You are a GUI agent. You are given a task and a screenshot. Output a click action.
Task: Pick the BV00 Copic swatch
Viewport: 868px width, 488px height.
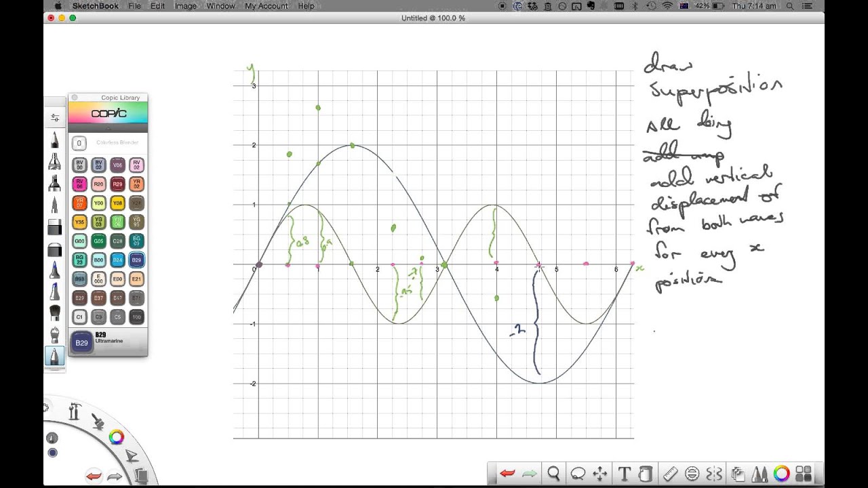coord(79,165)
